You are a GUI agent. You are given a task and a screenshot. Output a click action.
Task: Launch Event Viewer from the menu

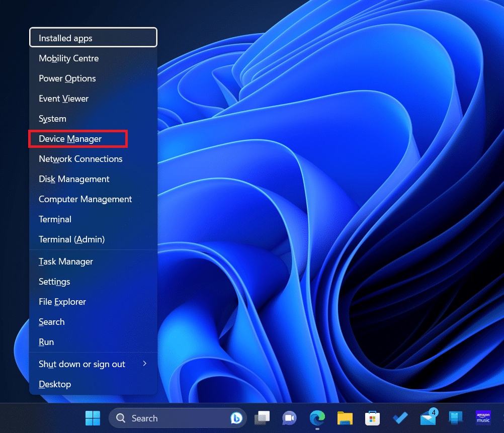[63, 99]
